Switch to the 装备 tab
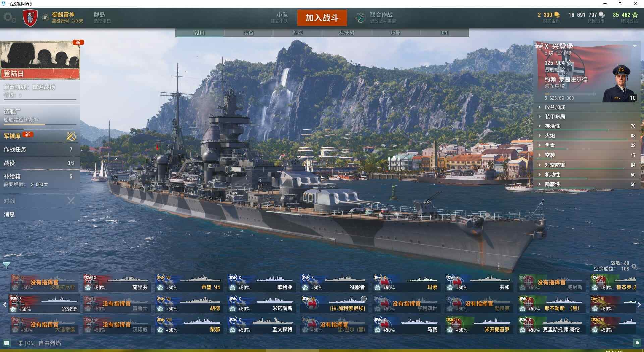 point(249,33)
